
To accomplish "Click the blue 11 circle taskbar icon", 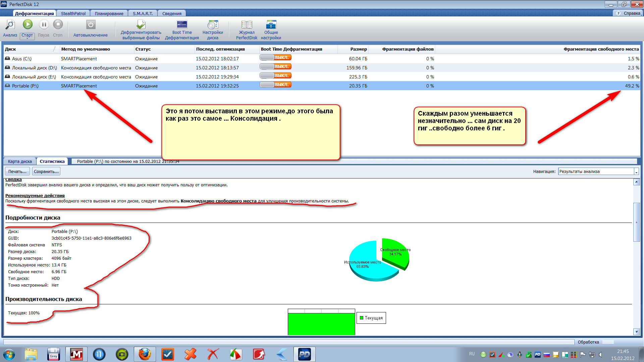I will (99, 354).
